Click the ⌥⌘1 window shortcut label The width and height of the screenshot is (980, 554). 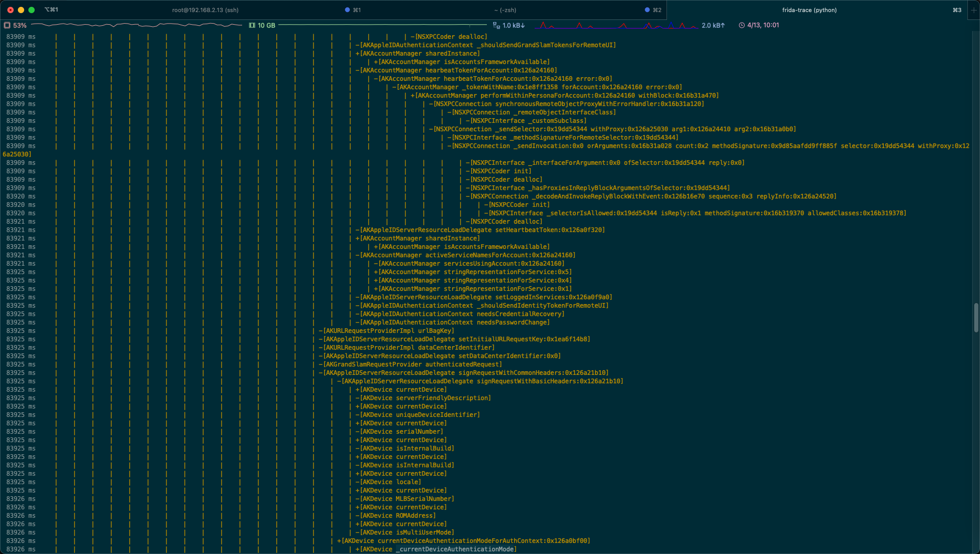[51, 10]
